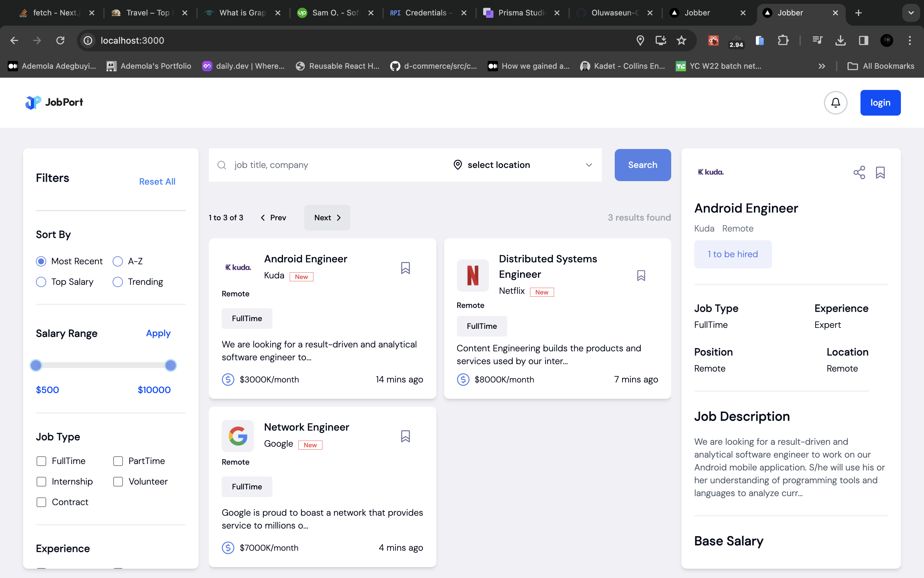
Task: Open the Chrome three-dot menu
Action: tap(910, 40)
